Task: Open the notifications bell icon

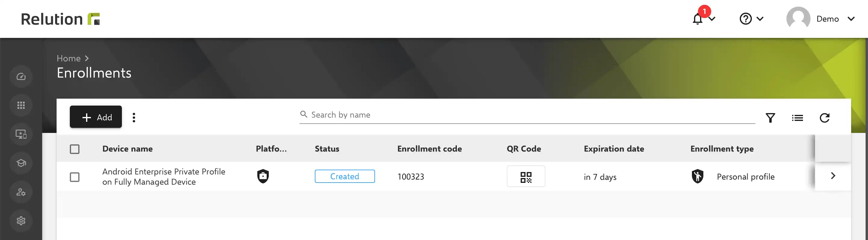Action: [x=698, y=19]
